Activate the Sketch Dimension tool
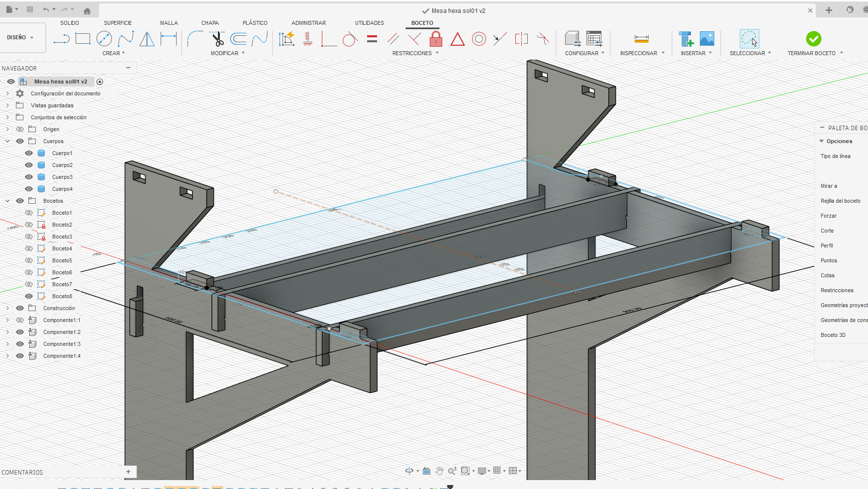The height and width of the screenshot is (489, 868). 169,39
